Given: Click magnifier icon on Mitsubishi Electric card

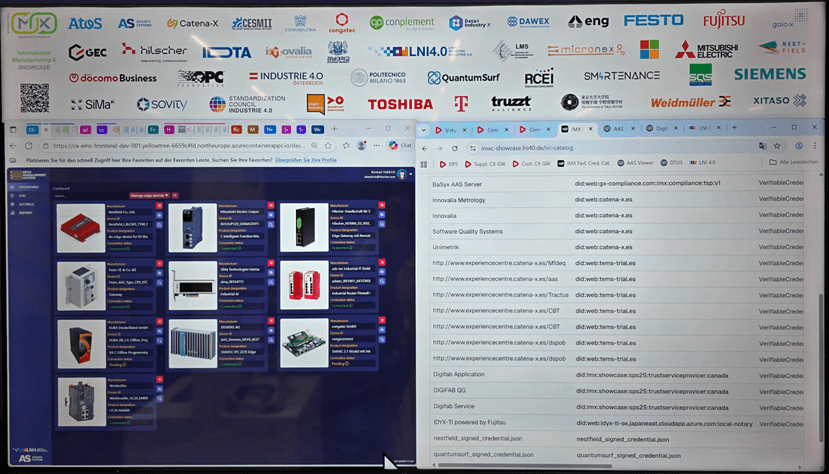Looking at the screenshot, I should (x=271, y=225).
